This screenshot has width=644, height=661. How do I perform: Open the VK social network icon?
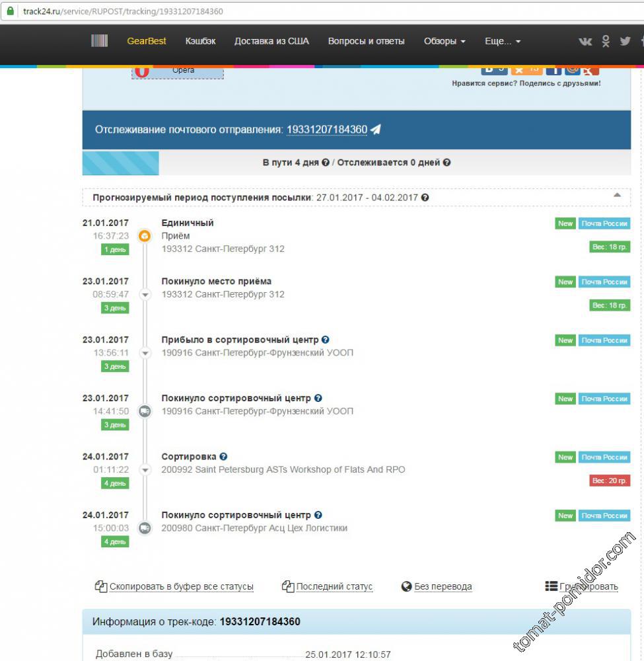pyautogui.click(x=585, y=41)
